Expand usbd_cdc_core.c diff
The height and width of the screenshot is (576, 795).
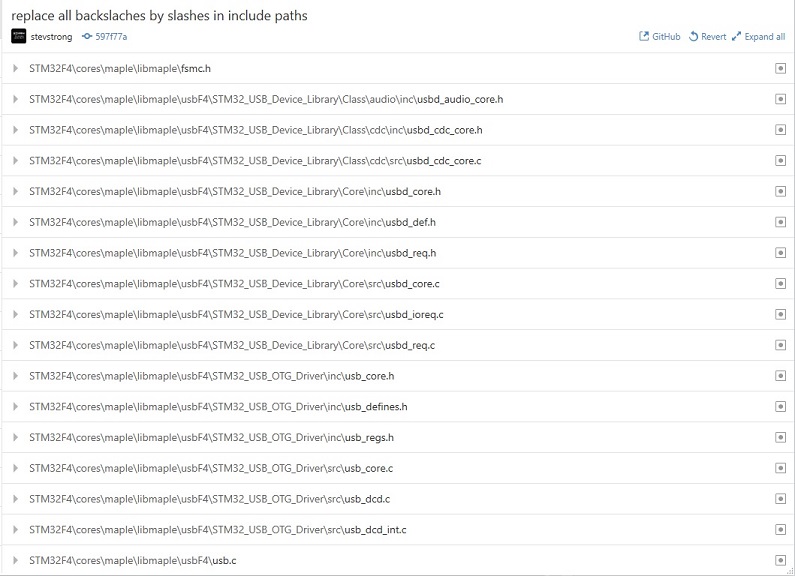tap(15, 160)
